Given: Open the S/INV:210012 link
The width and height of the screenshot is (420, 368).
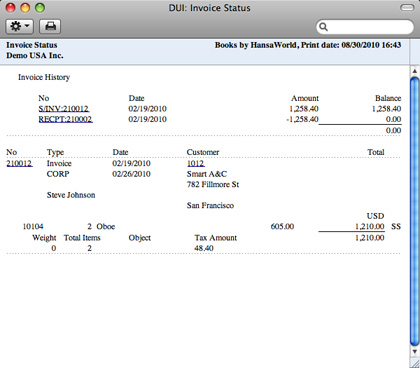Looking at the screenshot, I should [x=64, y=109].
